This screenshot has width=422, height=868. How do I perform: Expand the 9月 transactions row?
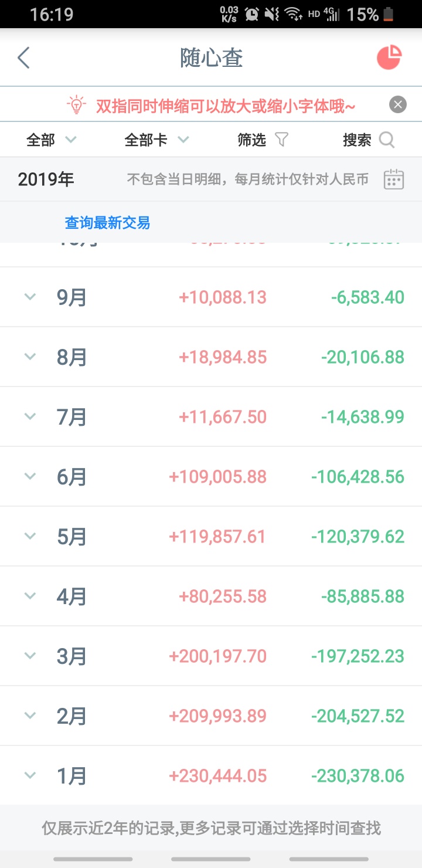(211, 297)
